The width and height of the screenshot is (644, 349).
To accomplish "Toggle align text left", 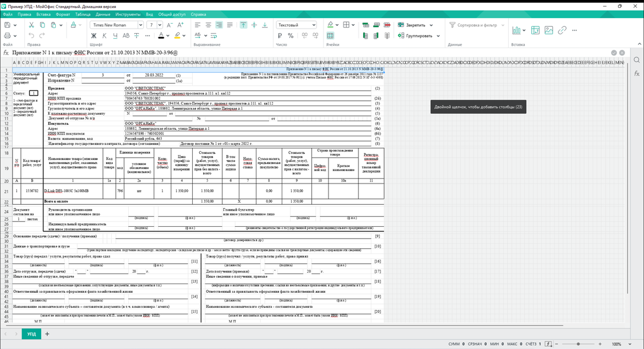I will [x=197, y=25].
